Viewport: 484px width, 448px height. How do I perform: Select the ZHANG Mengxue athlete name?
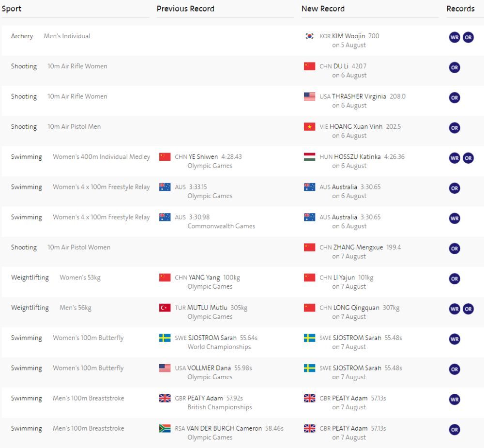point(358,247)
